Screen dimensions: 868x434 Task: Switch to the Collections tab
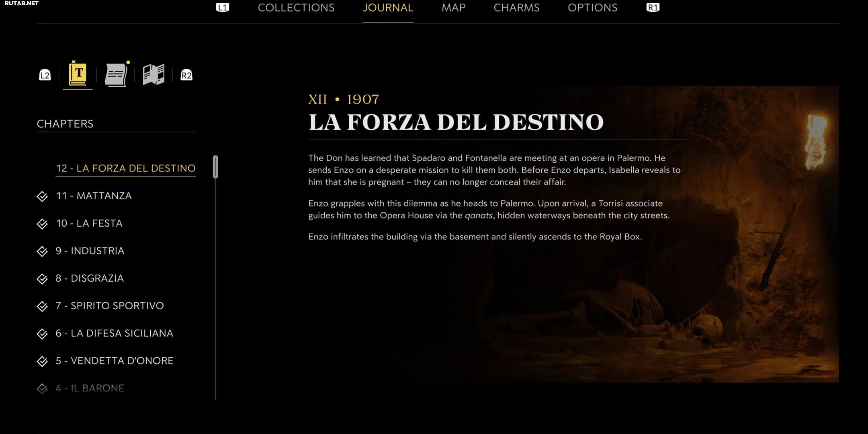(296, 8)
